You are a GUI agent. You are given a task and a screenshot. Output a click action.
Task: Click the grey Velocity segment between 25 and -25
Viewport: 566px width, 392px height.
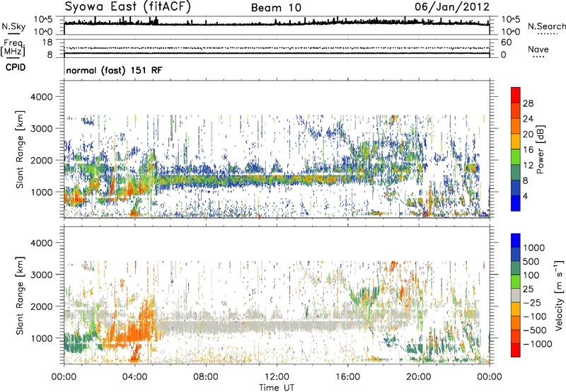point(516,295)
